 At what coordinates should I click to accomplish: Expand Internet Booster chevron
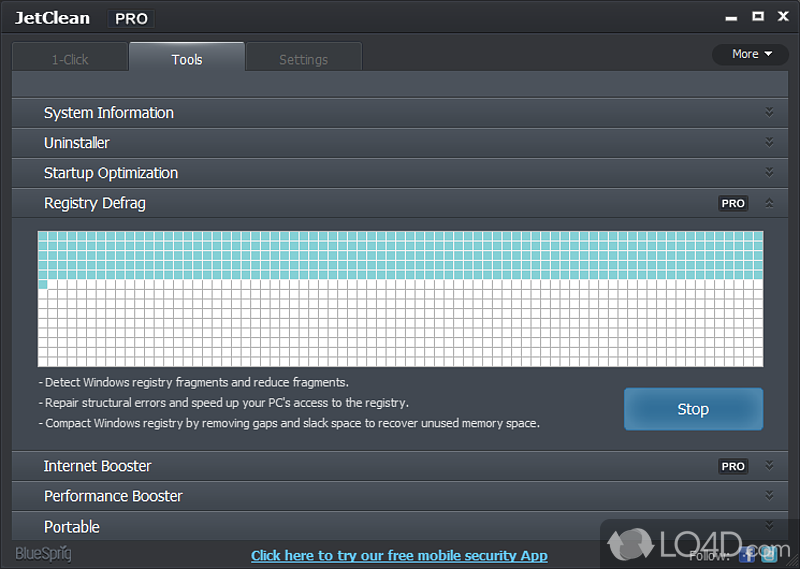pos(769,466)
